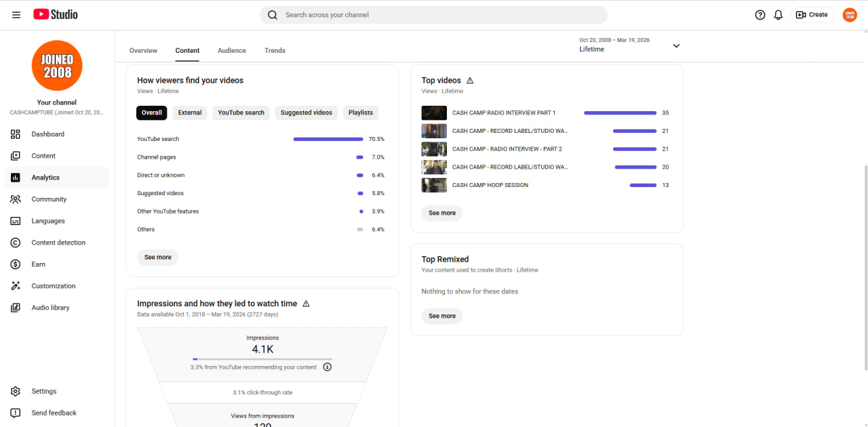Select the YouTube search filter chip
868x427 pixels.
coord(241,113)
